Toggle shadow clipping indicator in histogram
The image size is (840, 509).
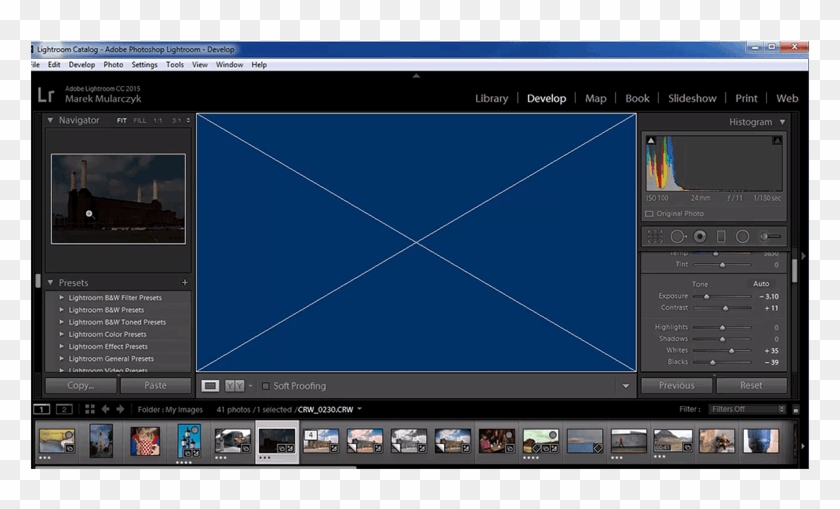651,140
